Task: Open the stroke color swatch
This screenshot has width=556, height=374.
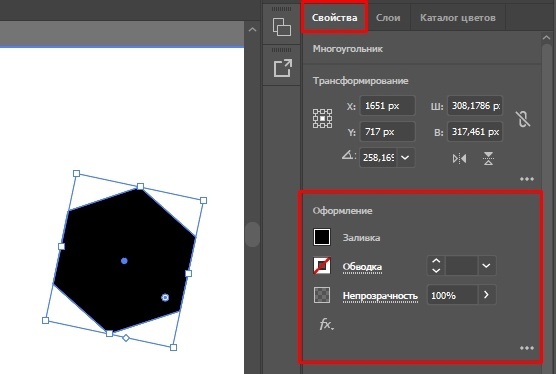Action: [x=322, y=266]
